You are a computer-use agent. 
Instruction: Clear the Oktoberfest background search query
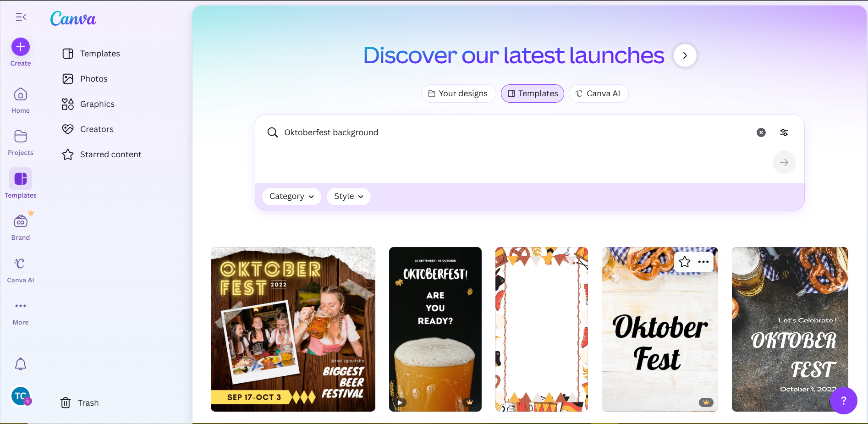click(761, 132)
